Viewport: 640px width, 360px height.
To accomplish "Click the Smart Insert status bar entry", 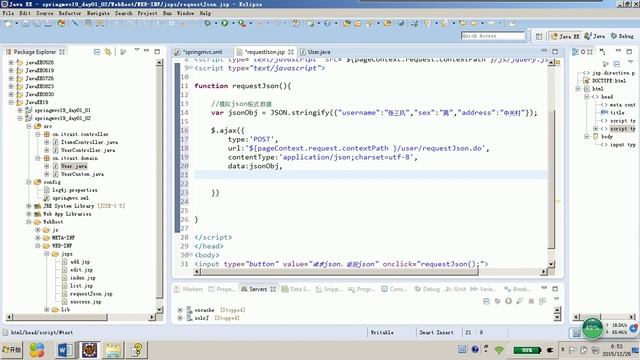I will pyautogui.click(x=436, y=333).
